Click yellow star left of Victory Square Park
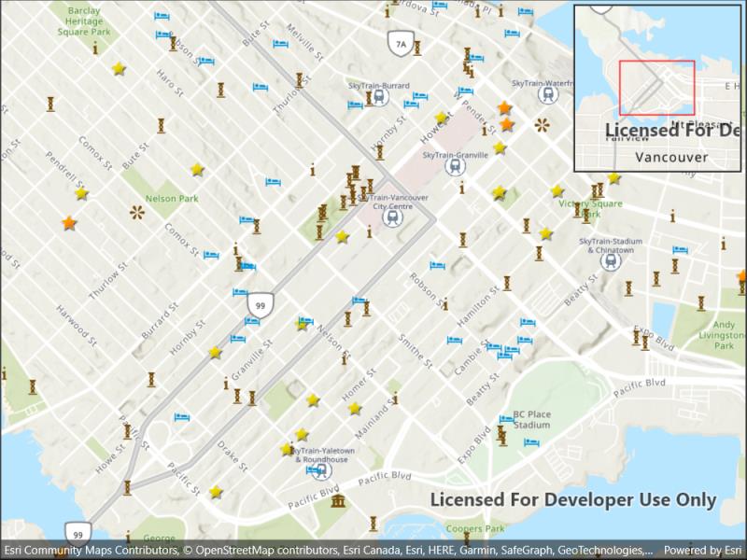747x560 pixels. [557, 191]
